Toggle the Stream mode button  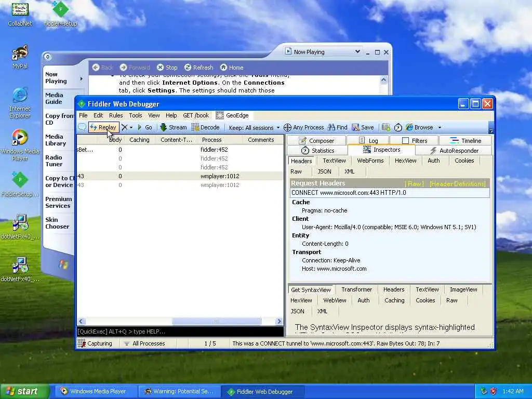(x=174, y=128)
